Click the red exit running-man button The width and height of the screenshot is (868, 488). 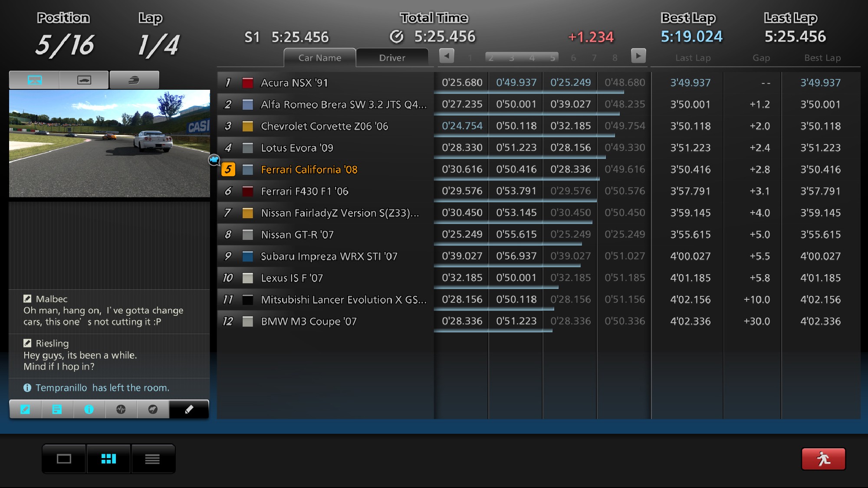823,459
